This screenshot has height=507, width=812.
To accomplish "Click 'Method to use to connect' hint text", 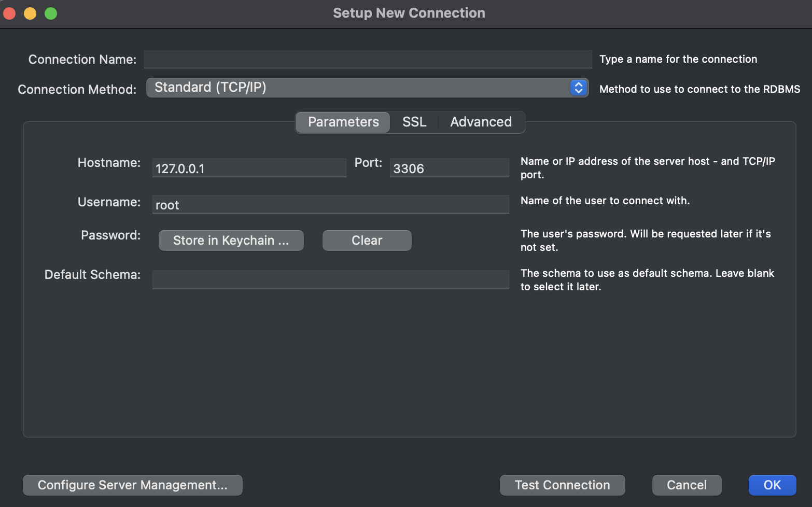I will pyautogui.click(x=700, y=89).
